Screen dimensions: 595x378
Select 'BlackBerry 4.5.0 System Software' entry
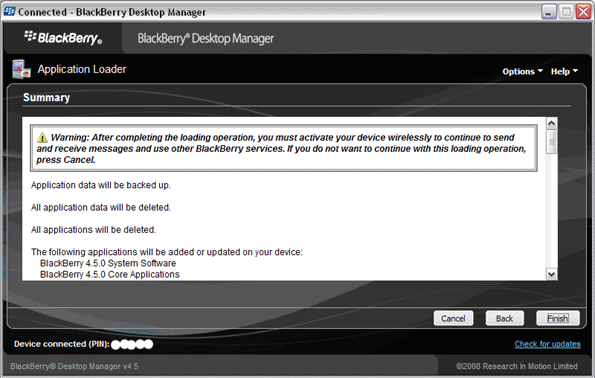(x=108, y=263)
